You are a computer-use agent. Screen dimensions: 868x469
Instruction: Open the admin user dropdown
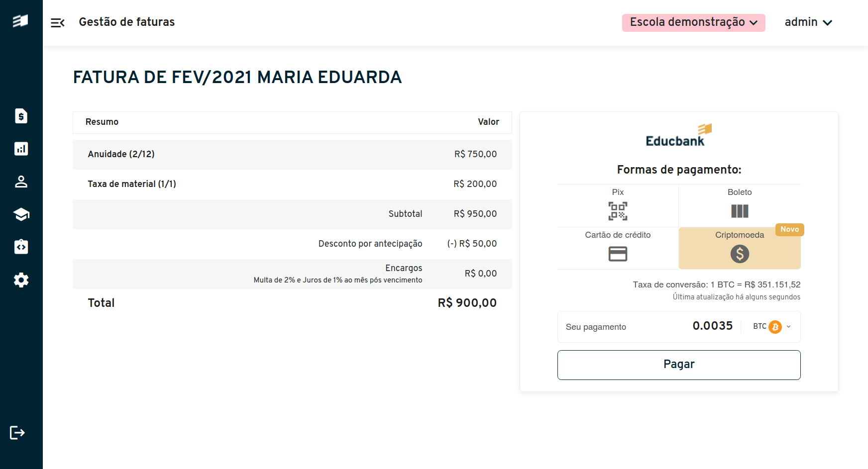(808, 22)
